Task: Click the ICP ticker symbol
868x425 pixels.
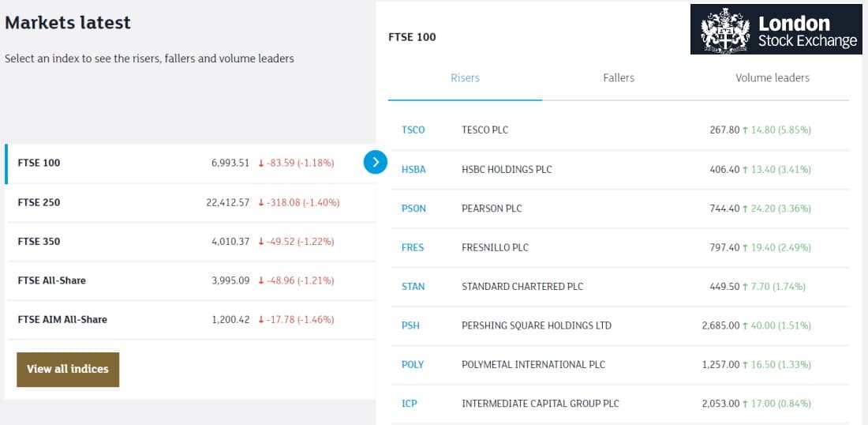Action: click(x=409, y=404)
